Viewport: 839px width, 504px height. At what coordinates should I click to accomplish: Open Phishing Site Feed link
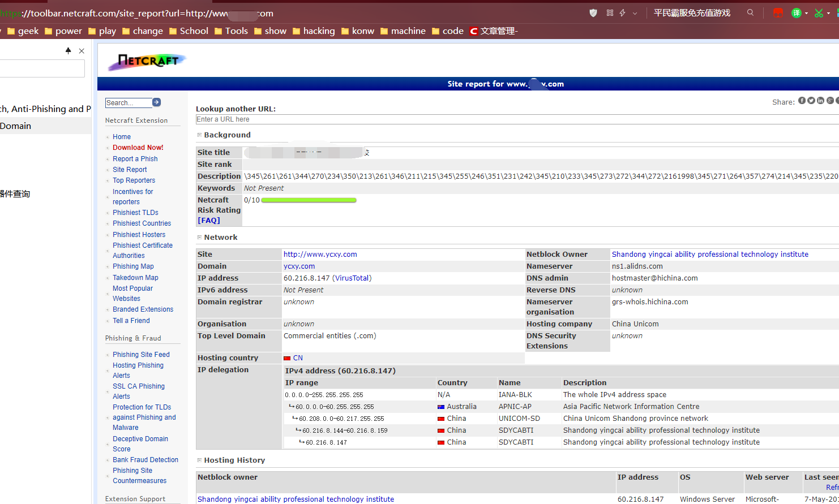click(x=141, y=354)
